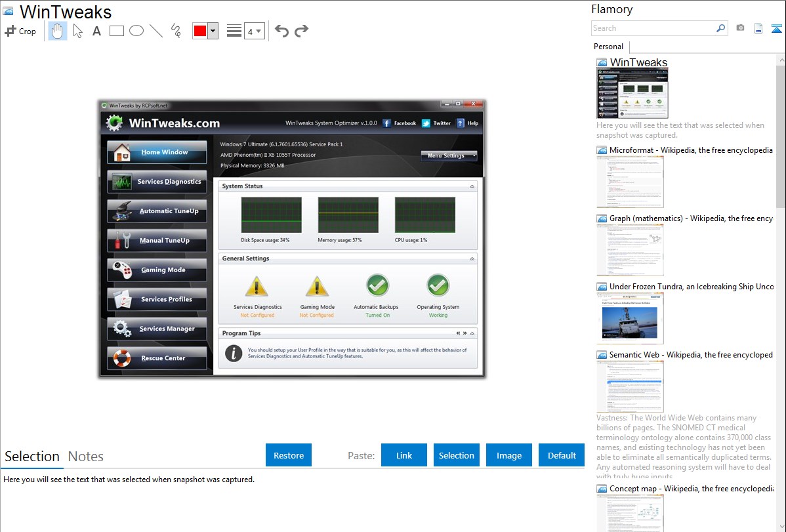Select the Crop tool

coord(20,31)
